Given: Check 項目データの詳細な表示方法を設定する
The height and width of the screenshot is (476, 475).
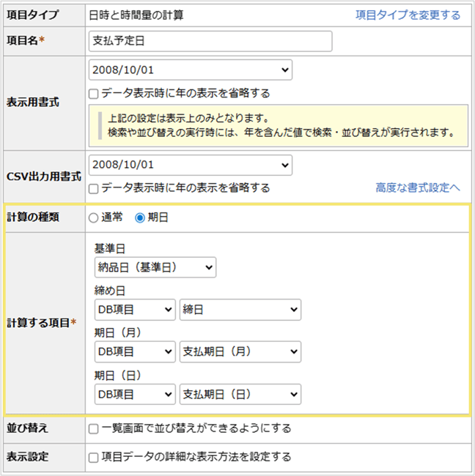Looking at the screenshot, I should click(94, 457).
